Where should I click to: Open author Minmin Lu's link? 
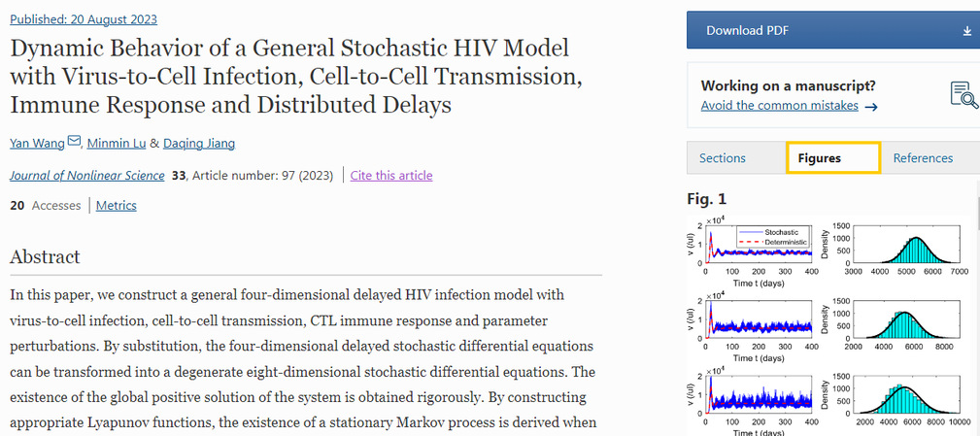point(117,144)
